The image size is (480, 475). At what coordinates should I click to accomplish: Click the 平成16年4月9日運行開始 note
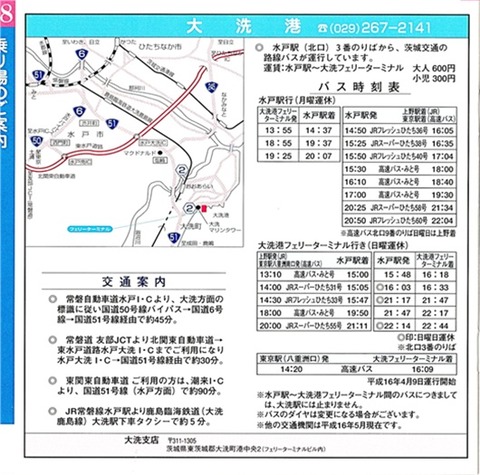[411, 381]
